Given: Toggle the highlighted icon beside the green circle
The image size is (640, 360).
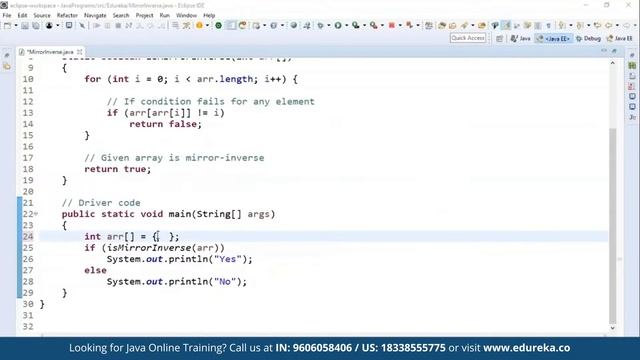Looking at the screenshot, I should point(231,26).
